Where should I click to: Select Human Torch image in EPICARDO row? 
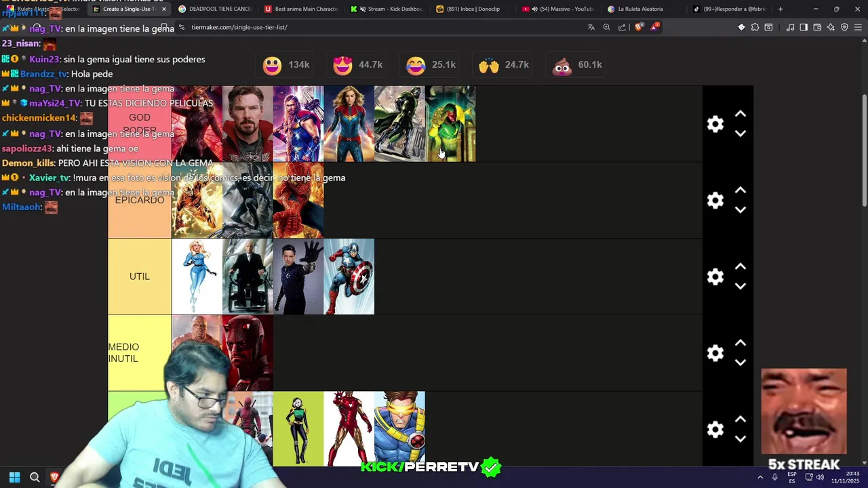click(197, 201)
